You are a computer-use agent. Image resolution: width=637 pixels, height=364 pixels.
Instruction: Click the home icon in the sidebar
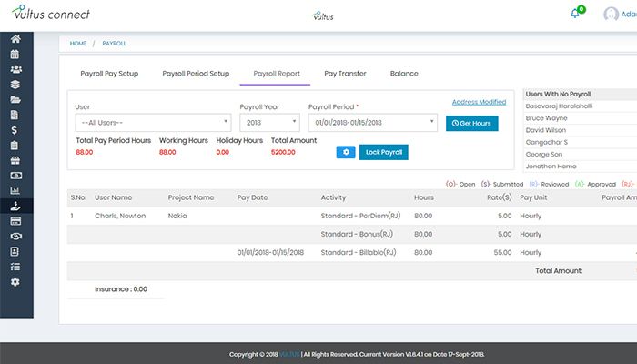[15, 39]
